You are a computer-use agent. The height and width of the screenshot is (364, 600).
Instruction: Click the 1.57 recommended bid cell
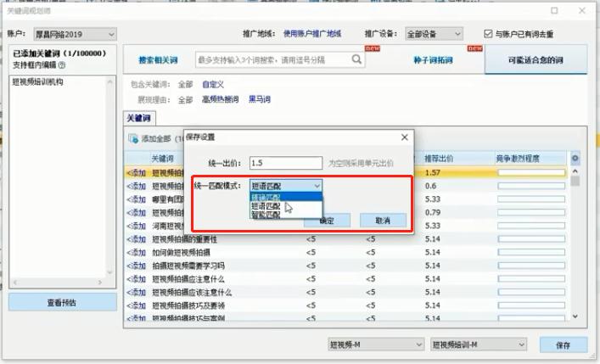pyautogui.click(x=433, y=172)
